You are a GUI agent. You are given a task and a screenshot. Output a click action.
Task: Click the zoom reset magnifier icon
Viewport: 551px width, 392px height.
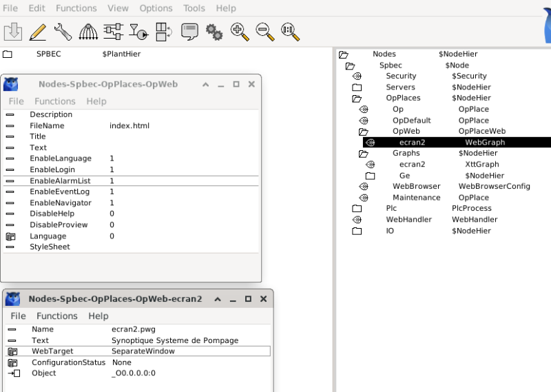290,31
